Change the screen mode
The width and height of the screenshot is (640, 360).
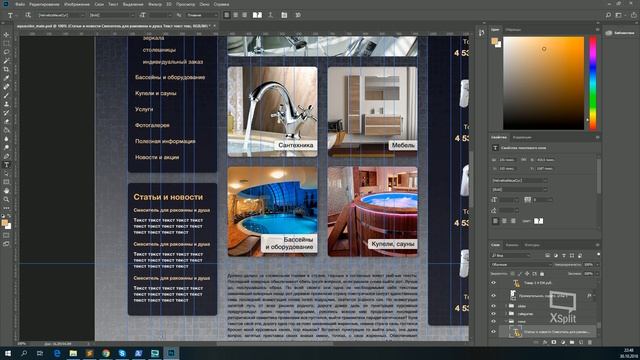point(6,244)
